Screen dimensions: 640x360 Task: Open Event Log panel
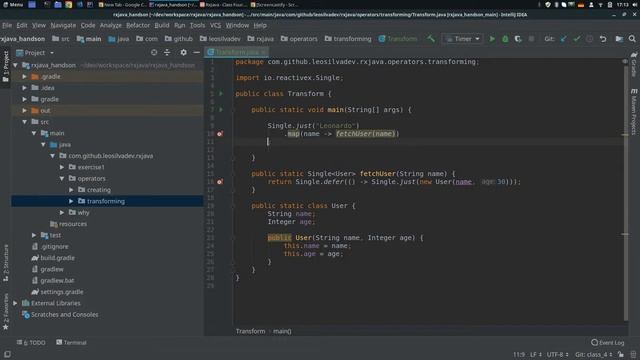tap(608, 342)
